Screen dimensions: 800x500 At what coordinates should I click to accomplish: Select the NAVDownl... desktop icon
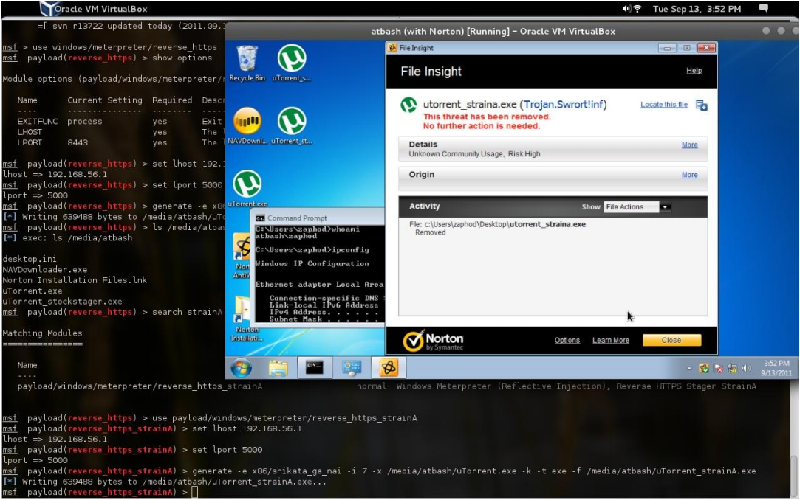[x=247, y=126]
